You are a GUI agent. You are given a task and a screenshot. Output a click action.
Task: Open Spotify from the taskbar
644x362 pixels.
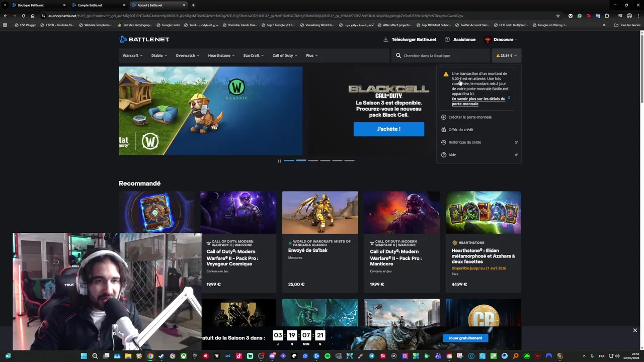(328, 356)
